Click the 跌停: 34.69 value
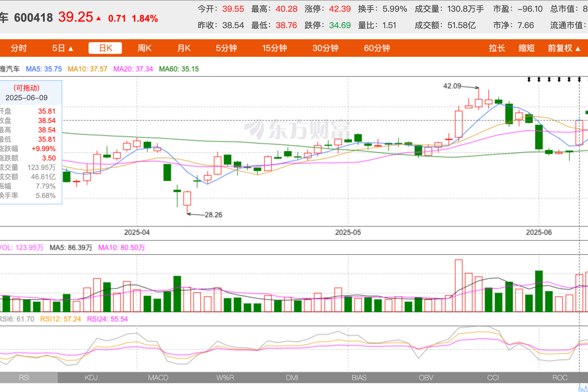This screenshot has width=588, height=392. tap(340, 25)
